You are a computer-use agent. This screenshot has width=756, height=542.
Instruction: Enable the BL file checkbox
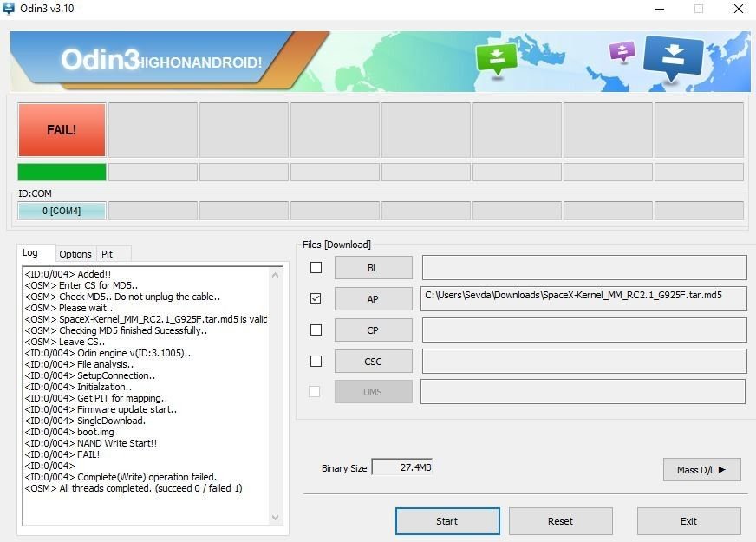(x=316, y=268)
